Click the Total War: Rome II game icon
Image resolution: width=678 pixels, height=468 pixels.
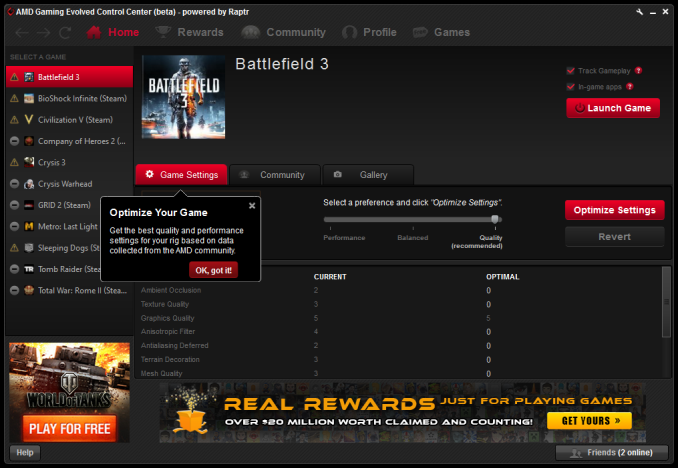click(29, 290)
